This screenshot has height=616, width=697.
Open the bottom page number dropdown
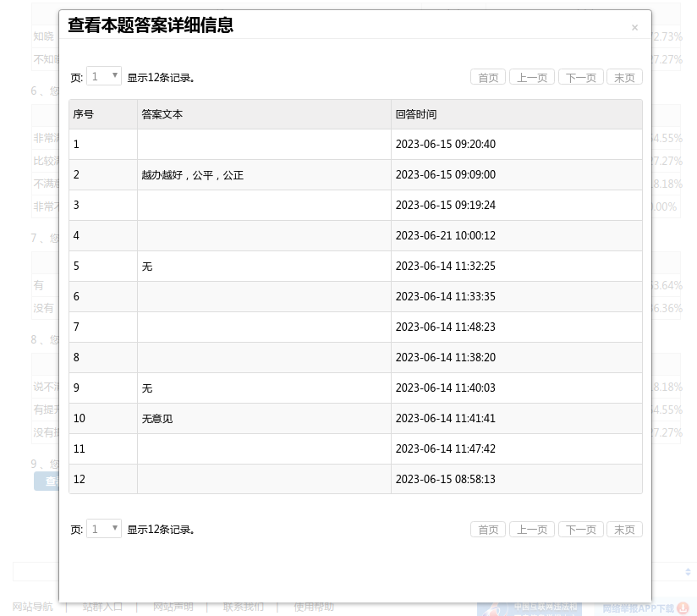point(104,529)
